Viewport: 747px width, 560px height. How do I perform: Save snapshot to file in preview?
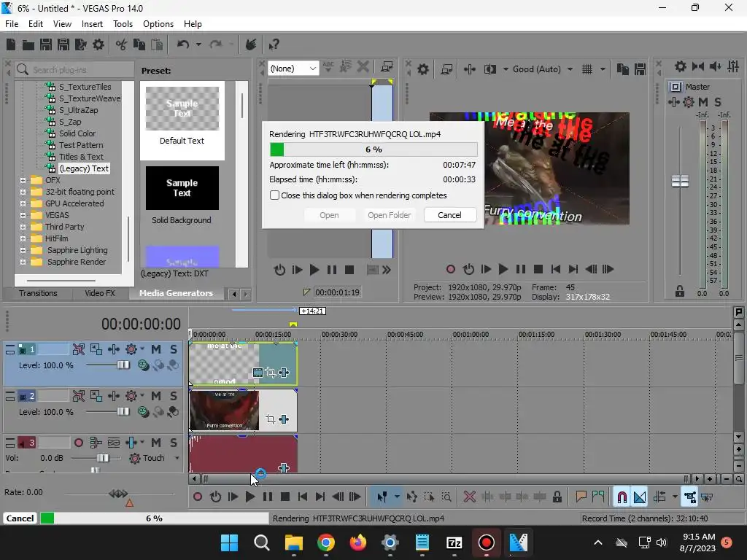[x=640, y=69]
